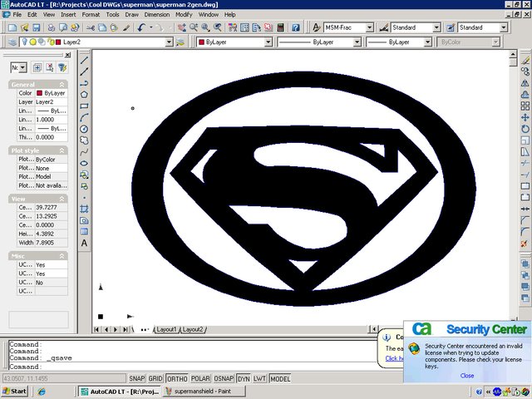This screenshot has width=532, height=399.
Task: Select the Arc draw tool
Action: [84, 117]
